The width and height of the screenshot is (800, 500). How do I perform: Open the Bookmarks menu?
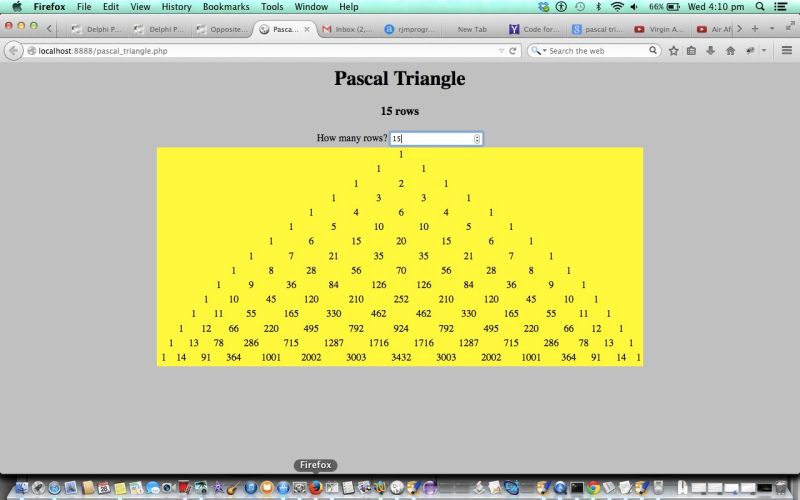226,7
